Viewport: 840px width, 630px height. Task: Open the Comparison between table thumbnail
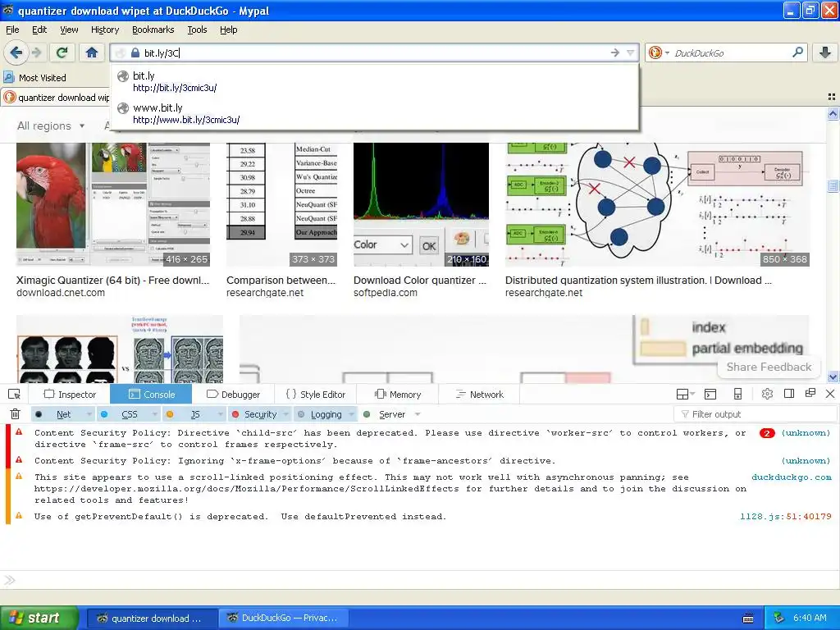[x=282, y=204]
